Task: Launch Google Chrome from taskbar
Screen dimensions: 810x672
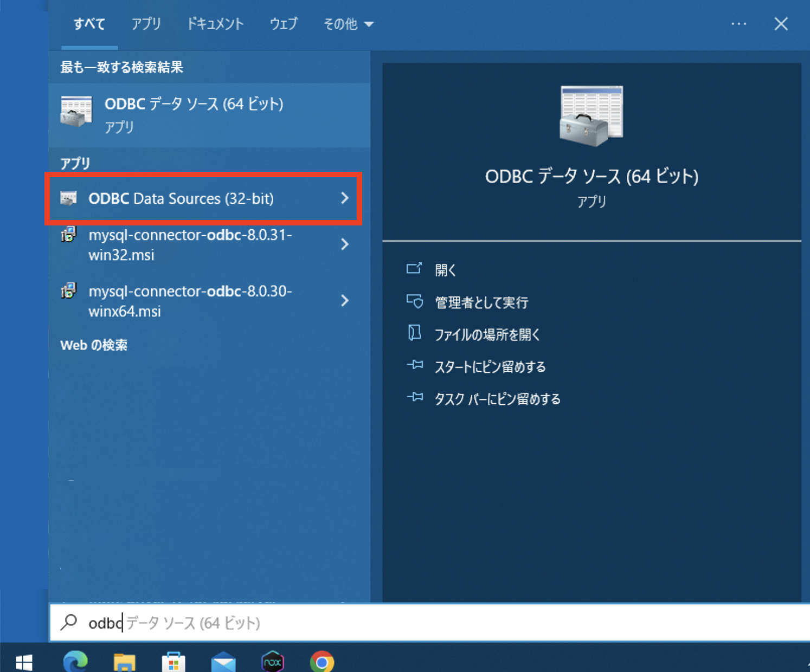Action: pos(322,662)
